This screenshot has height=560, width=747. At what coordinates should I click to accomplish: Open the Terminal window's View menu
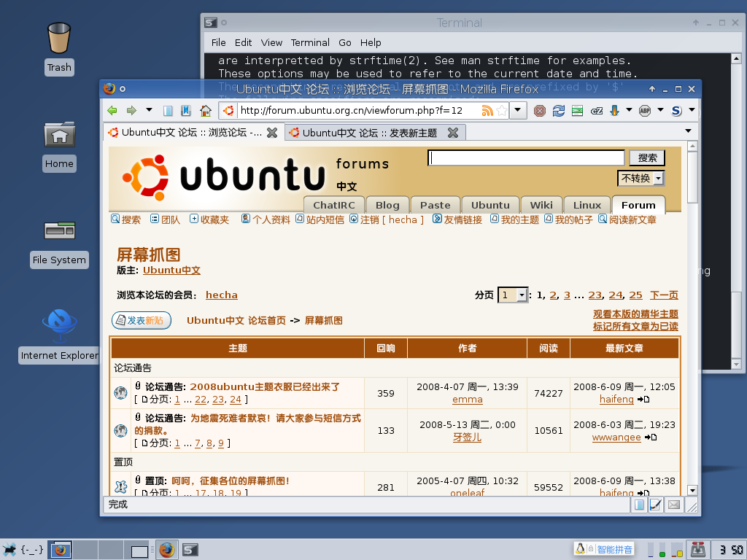pos(271,43)
